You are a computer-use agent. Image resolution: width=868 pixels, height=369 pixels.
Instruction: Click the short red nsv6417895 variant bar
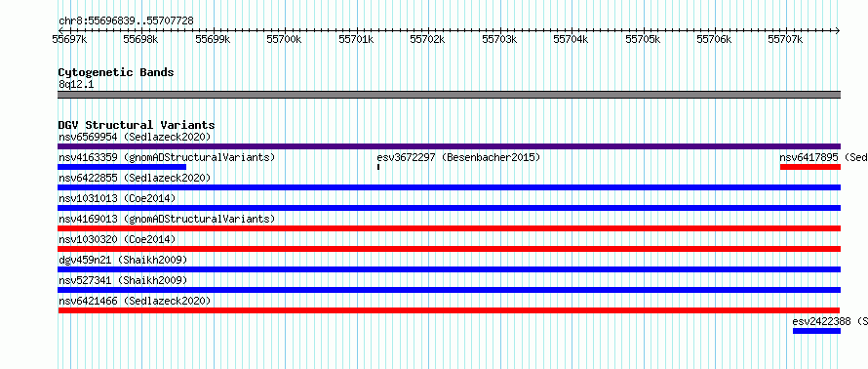coord(809,167)
